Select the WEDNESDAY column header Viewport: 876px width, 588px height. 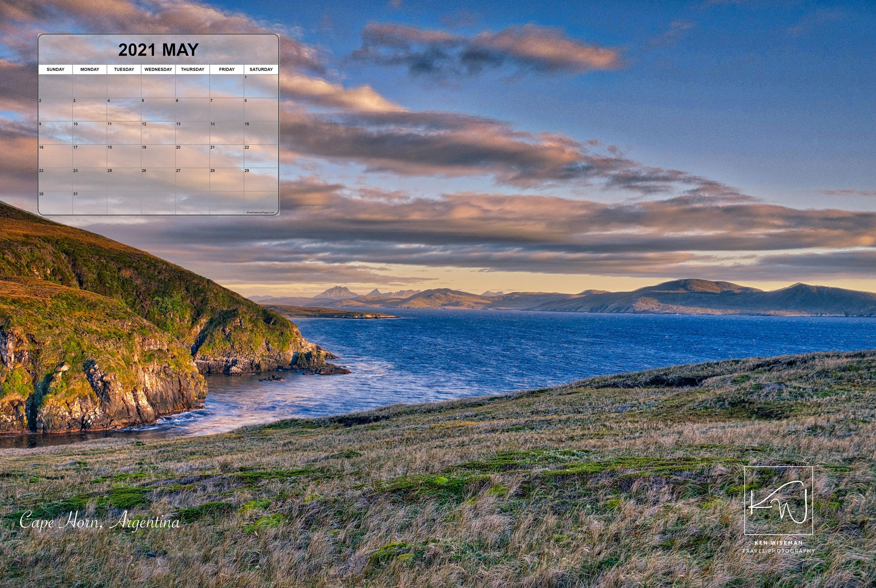tap(158, 69)
